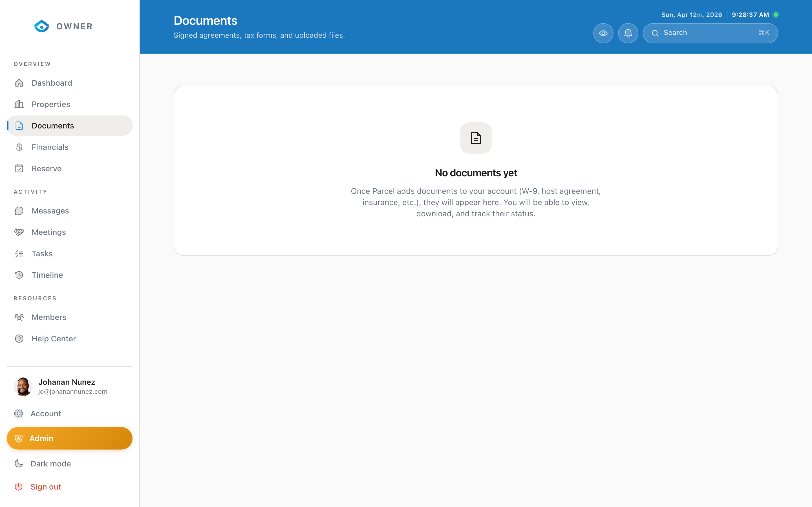
Task: Switch to the Documents section
Action: (x=53, y=125)
